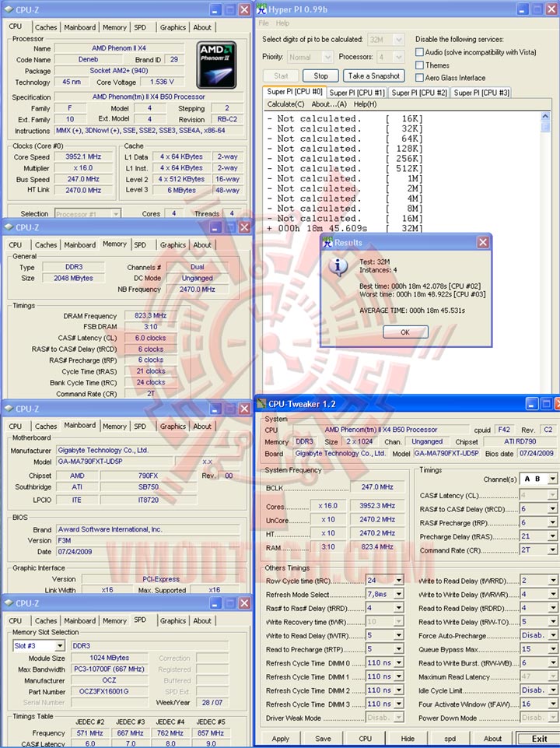Open the Slot #3 selection dropdown

coord(60,645)
